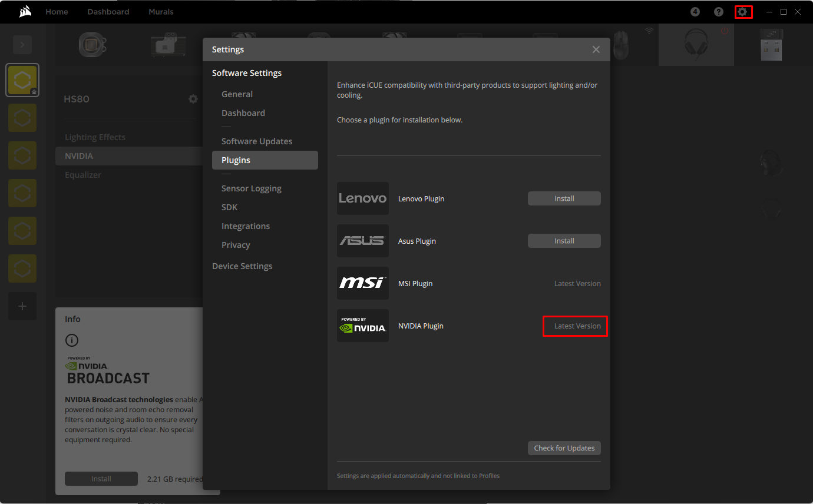Click the Settings dialog title
The height and width of the screenshot is (504, 813).
pos(228,49)
